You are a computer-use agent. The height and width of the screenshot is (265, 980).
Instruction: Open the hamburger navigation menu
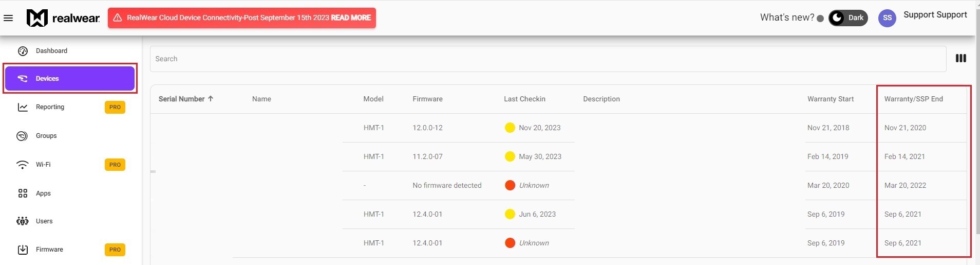pos(8,18)
